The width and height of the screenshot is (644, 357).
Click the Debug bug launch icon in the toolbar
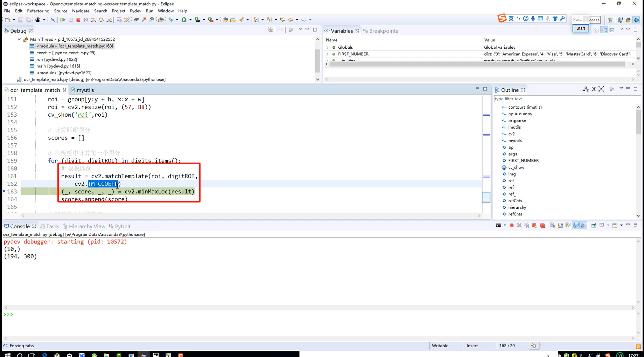(x=170, y=20)
